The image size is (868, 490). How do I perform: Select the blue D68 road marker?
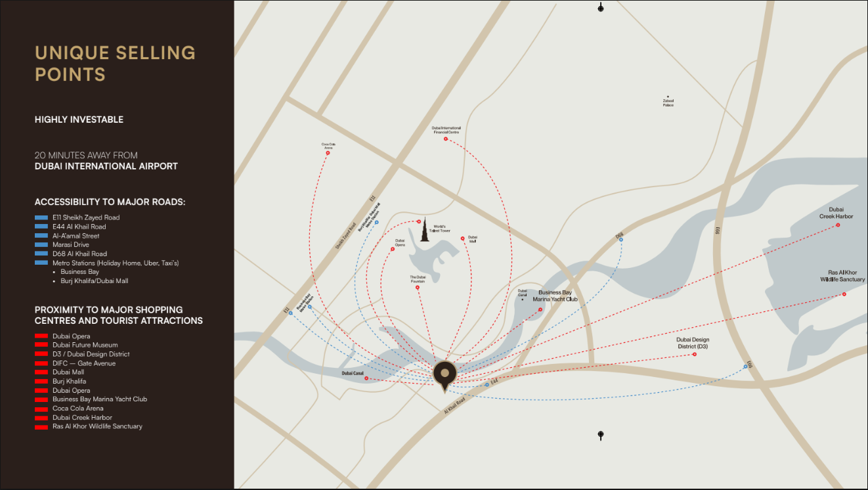[620, 240]
